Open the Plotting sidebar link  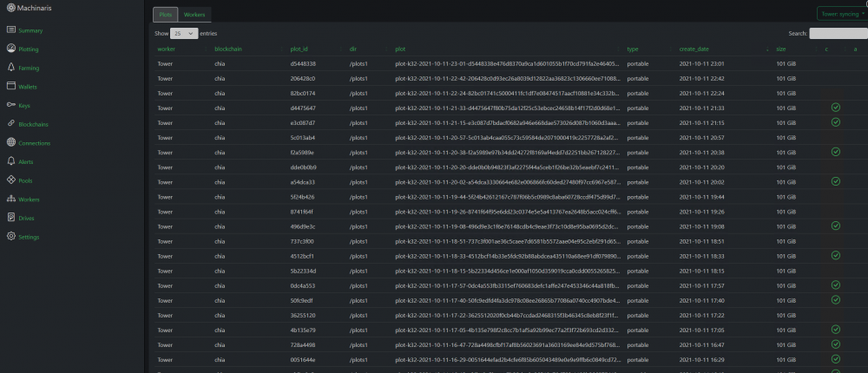coord(29,49)
